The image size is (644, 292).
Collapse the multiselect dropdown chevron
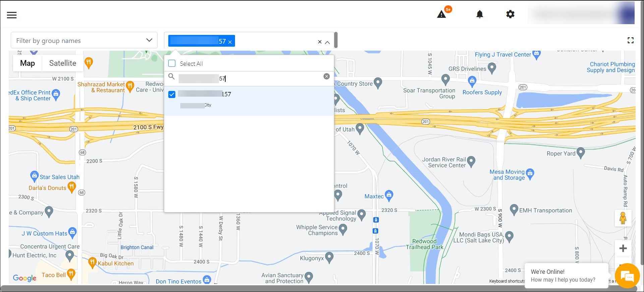[328, 42]
